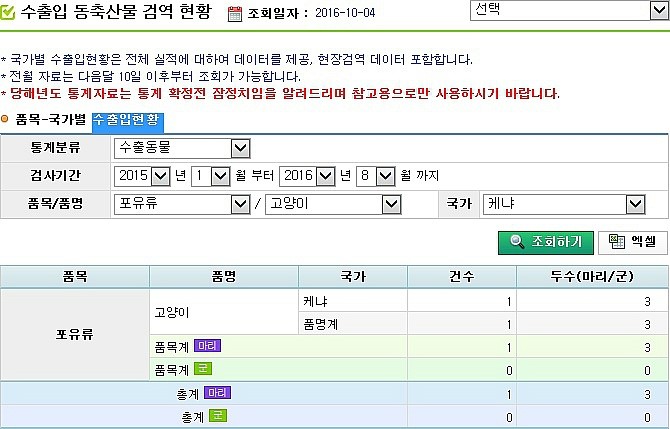Click the 엑셀 export button
The height and width of the screenshot is (429, 670).
coord(633,243)
